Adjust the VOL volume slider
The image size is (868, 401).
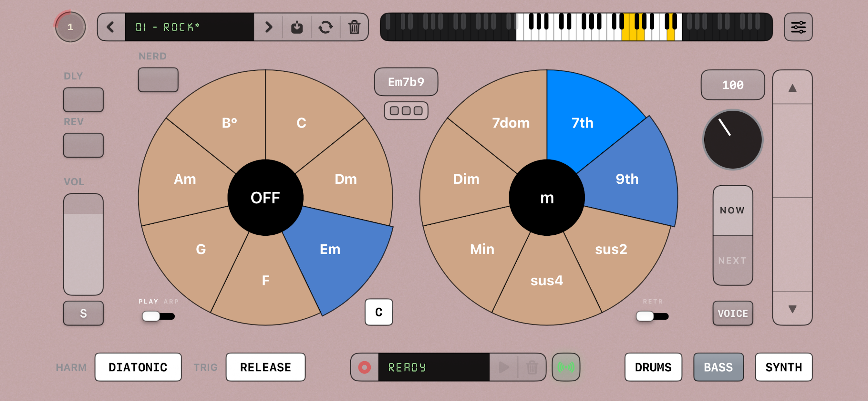[x=83, y=244]
